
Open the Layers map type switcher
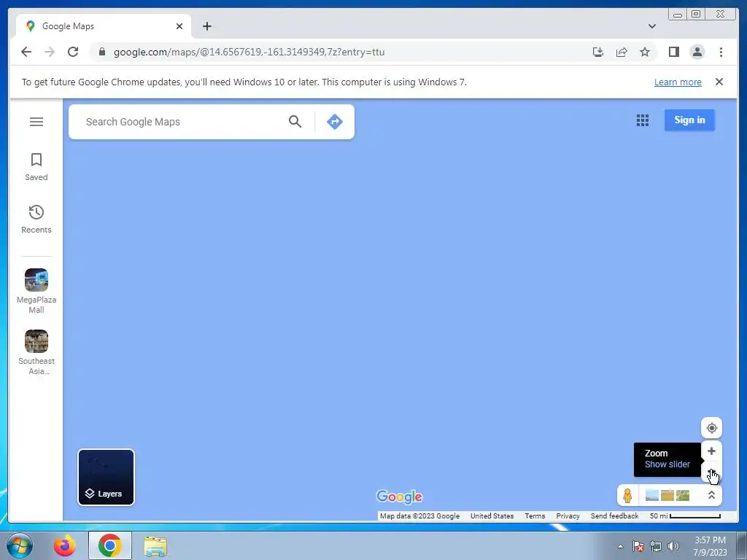pyautogui.click(x=106, y=477)
